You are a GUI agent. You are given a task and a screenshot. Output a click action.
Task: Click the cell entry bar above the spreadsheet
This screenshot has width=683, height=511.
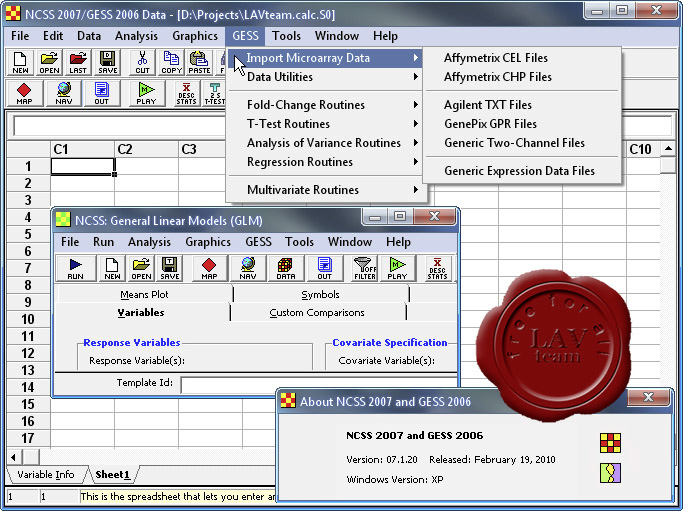342,126
